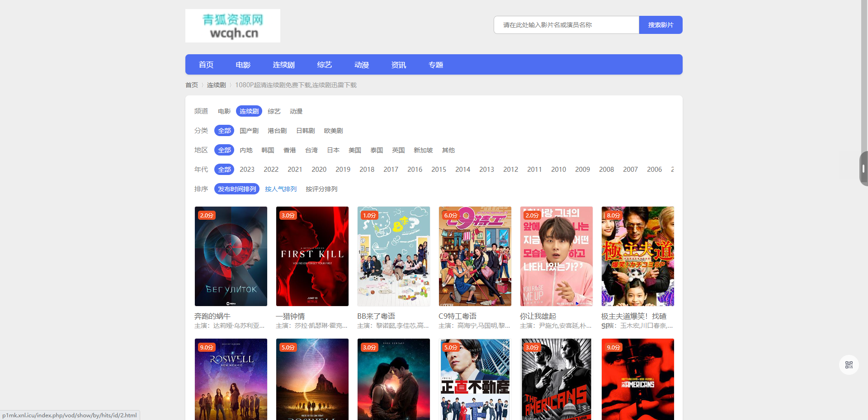Click the 搜索影片 search button

click(660, 25)
